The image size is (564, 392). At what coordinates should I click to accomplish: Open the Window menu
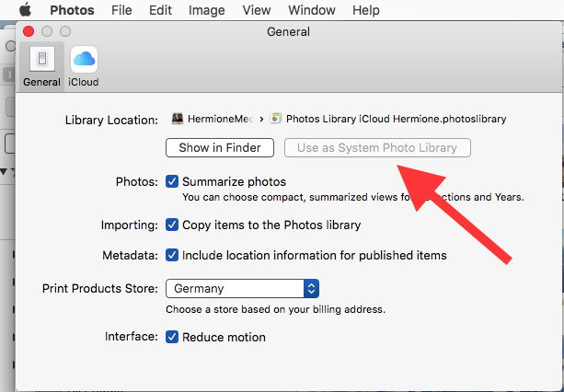(x=311, y=10)
